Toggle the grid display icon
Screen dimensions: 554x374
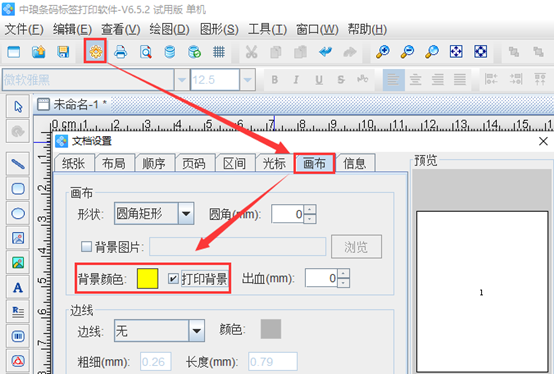(219, 52)
